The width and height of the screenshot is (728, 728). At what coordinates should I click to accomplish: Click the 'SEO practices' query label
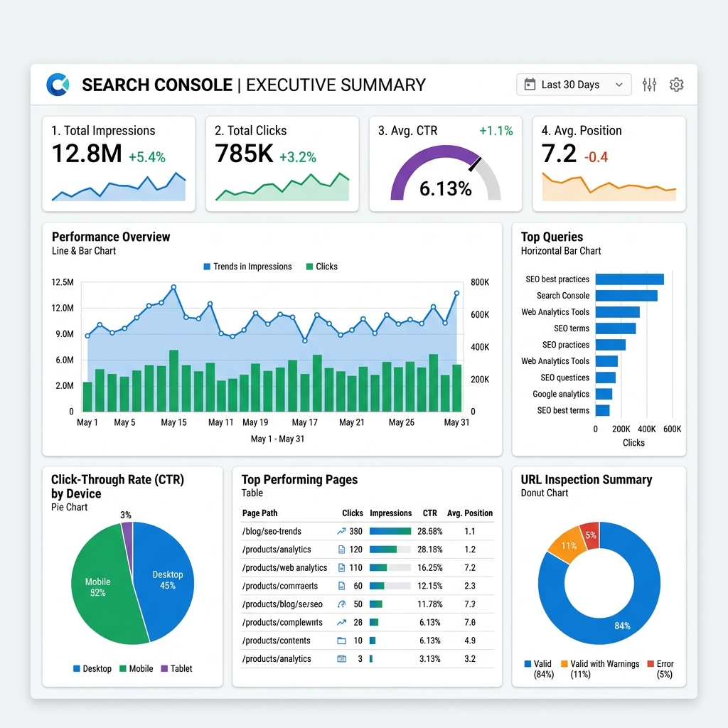click(565, 345)
